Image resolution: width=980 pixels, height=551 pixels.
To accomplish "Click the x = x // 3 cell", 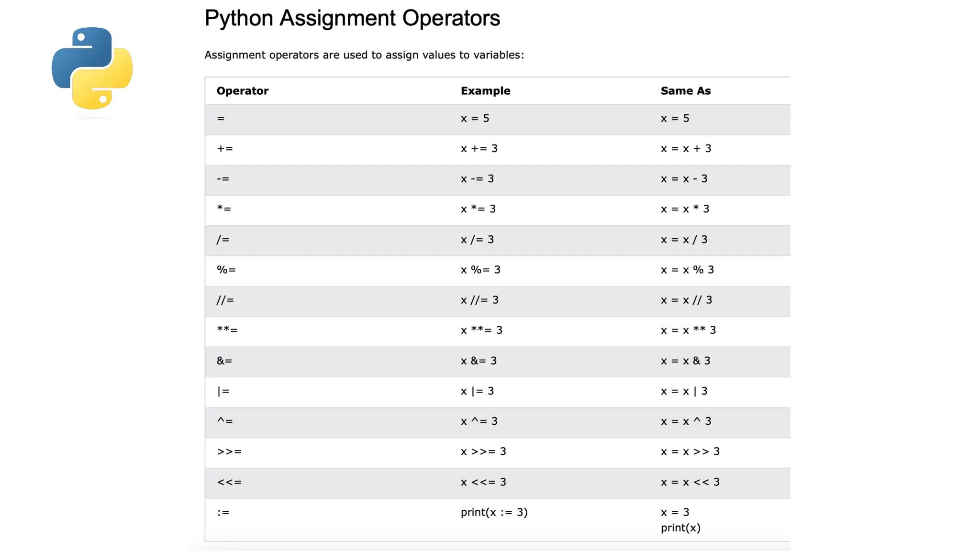I will (686, 300).
